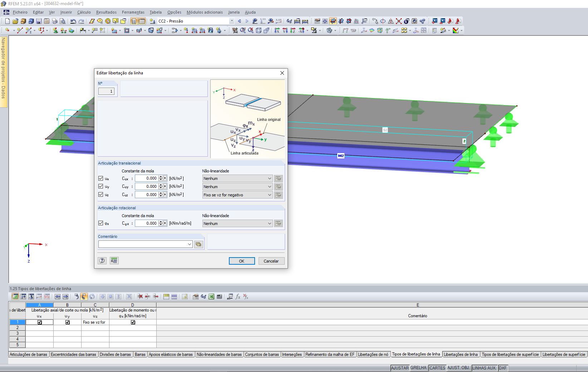Click the View in X direction icon
This screenshot has width=588, height=372.
tap(277, 30)
